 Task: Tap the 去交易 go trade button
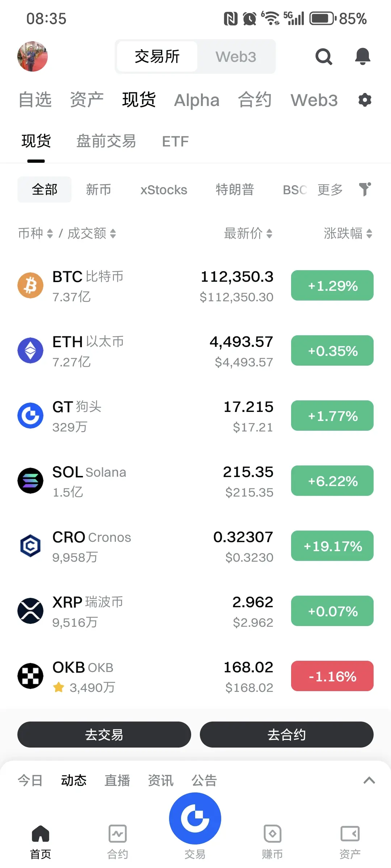pyautogui.click(x=104, y=735)
